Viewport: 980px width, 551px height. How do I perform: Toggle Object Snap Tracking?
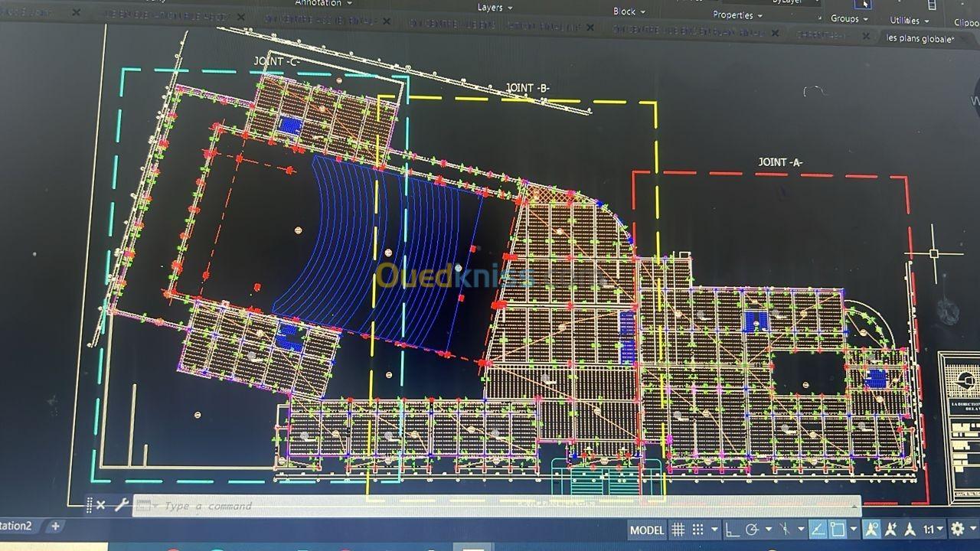(818, 530)
